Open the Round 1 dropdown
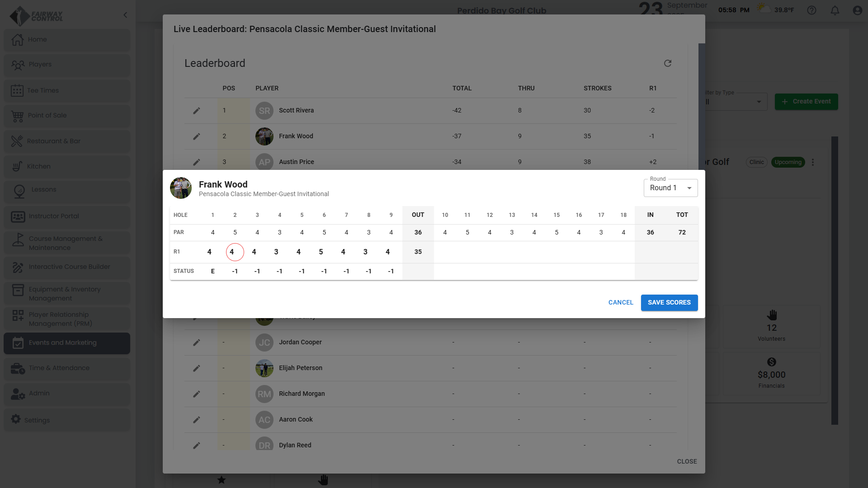Screen dimensions: 868x488 pos(670,188)
